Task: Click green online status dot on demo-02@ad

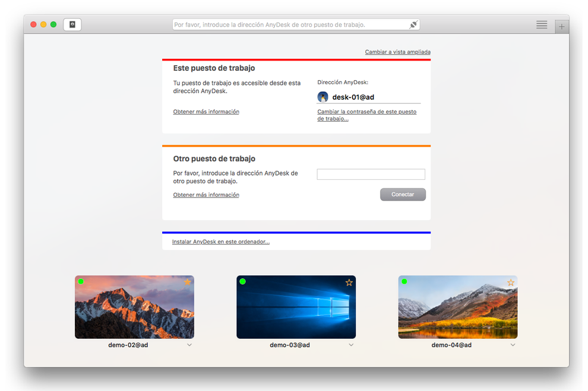Action: pos(81,282)
